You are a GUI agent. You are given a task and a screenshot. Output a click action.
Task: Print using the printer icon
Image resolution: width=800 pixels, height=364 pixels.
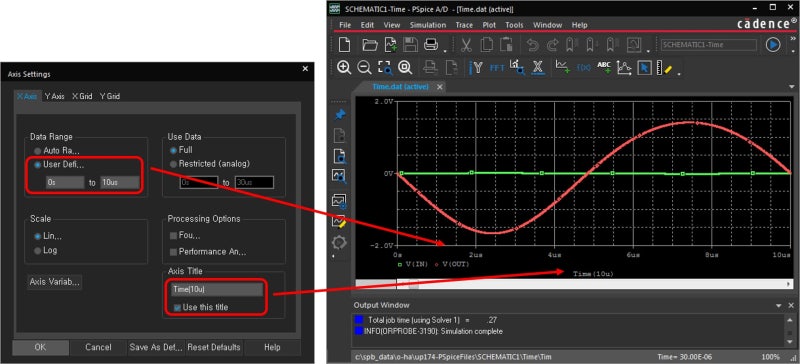431,45
